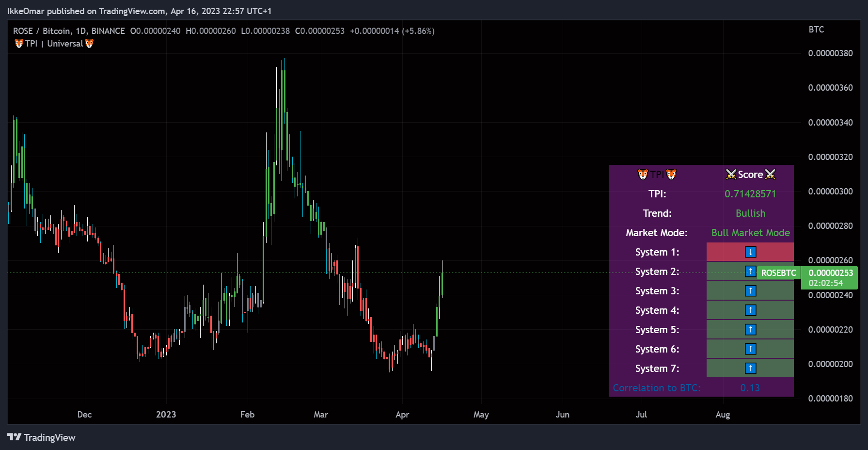Click the current price 0.00000253 axis label
The image size is (868, 450).
[830, 273]
